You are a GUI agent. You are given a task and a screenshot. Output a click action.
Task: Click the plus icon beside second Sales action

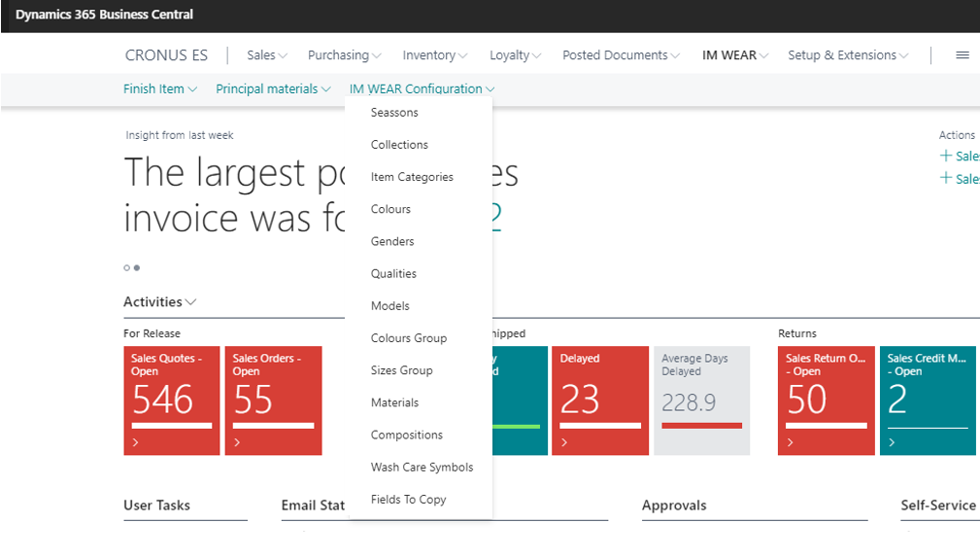pos(946,178)
